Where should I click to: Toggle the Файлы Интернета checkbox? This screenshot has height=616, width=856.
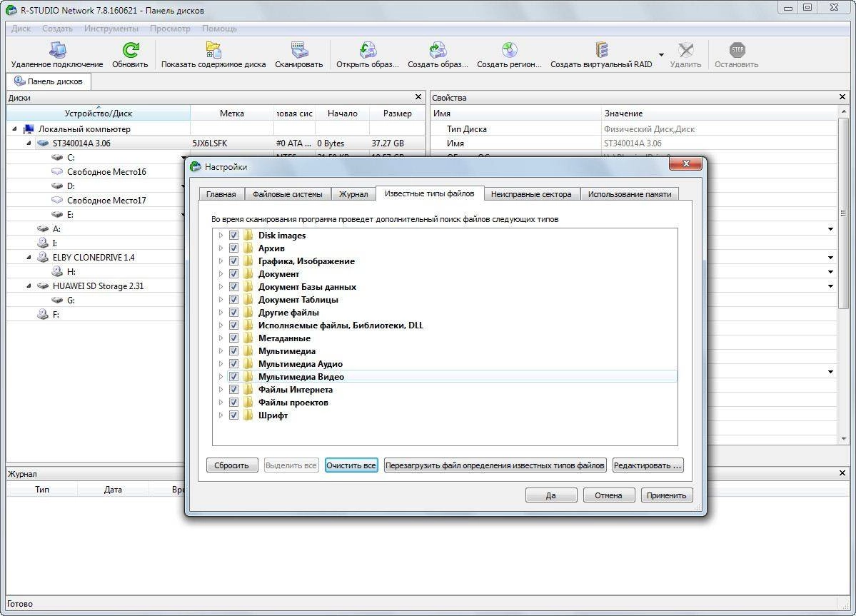click(x=233, y=390)
